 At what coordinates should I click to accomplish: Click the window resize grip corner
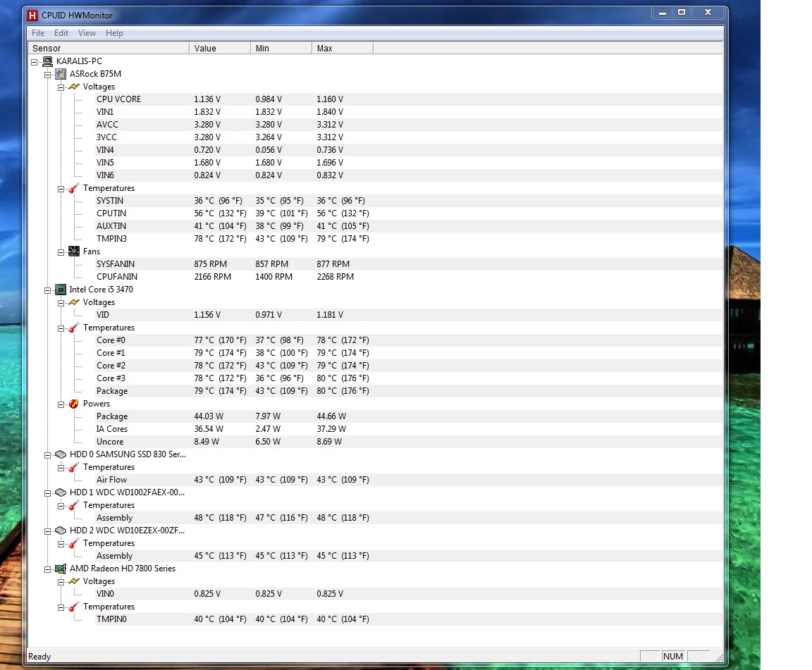click(x=719, y=657)
